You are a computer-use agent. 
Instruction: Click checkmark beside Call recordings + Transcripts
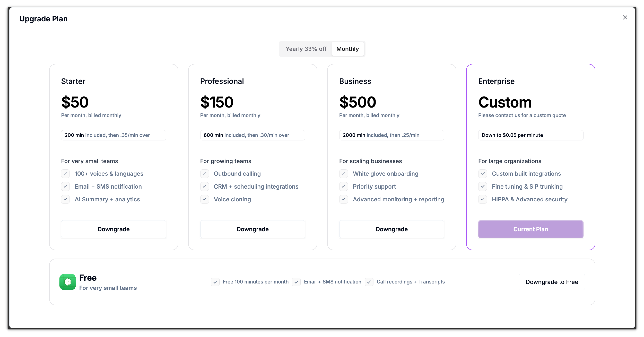pyautogui.click(x=369, y=282)
